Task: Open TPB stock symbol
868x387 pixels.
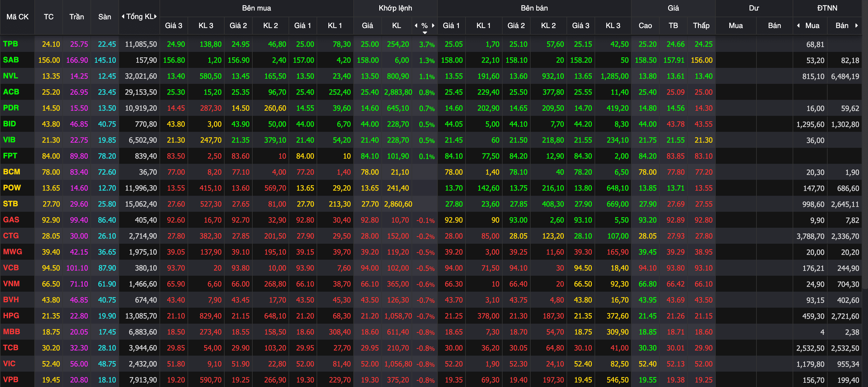Action: pos(11,44)
